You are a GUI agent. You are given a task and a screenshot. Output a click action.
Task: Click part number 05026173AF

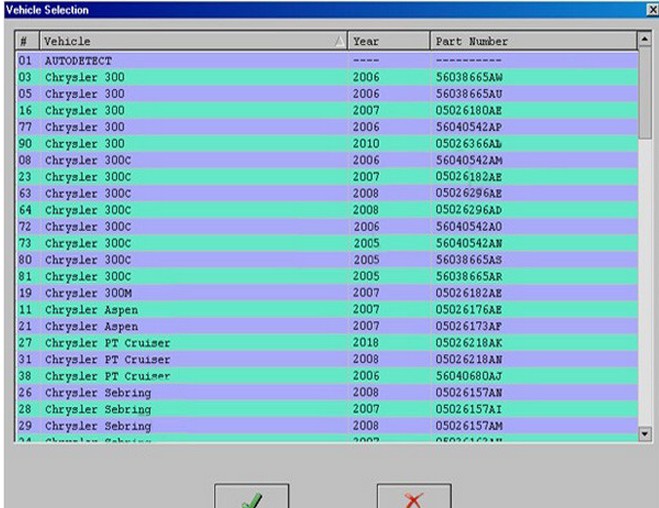pyautogui.click(x=469, y=326)
